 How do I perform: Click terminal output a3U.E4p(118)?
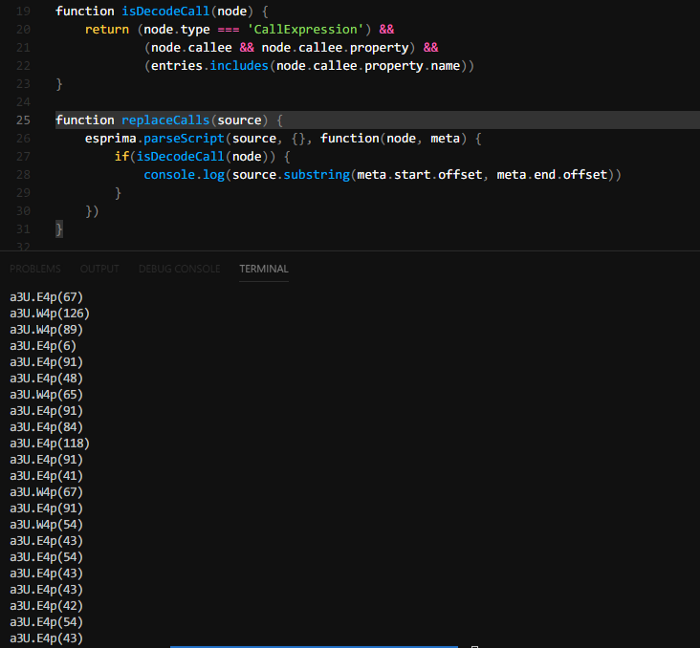point(50,443)
